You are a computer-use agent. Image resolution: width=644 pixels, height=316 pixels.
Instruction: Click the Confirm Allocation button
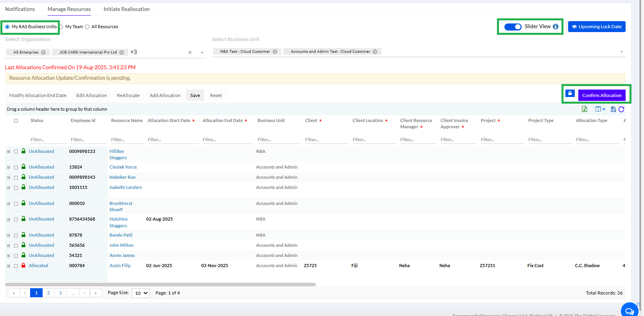tap(601, 95)
